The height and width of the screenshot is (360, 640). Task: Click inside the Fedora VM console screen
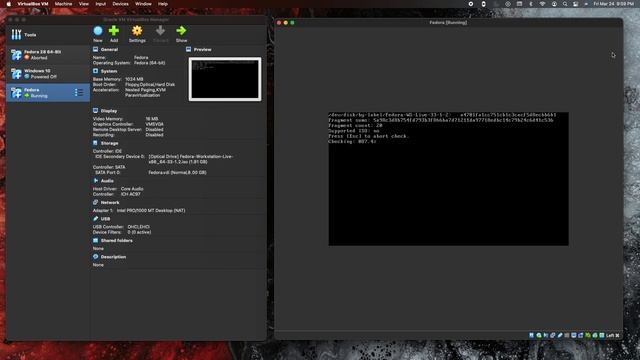click(449, 179)
